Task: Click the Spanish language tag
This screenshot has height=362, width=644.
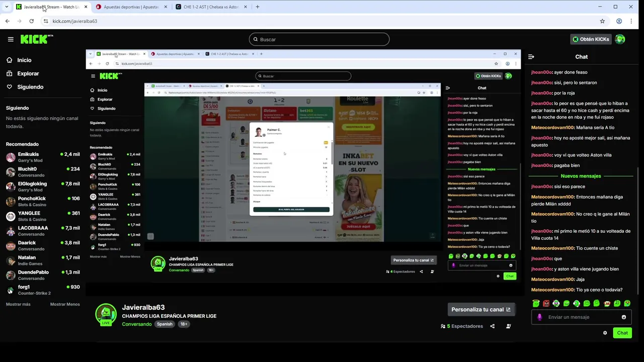Action: (165, 324)
